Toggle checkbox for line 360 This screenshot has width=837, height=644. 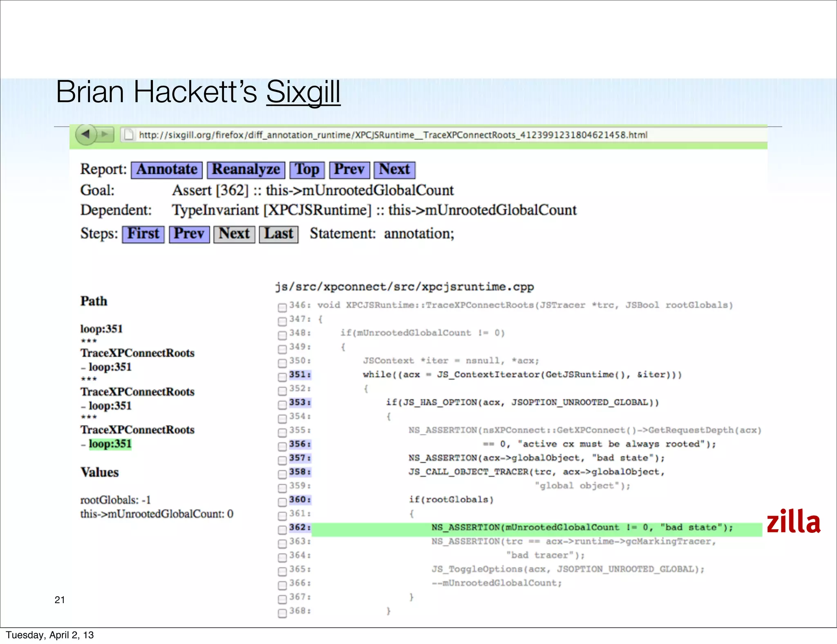[282, 502]
